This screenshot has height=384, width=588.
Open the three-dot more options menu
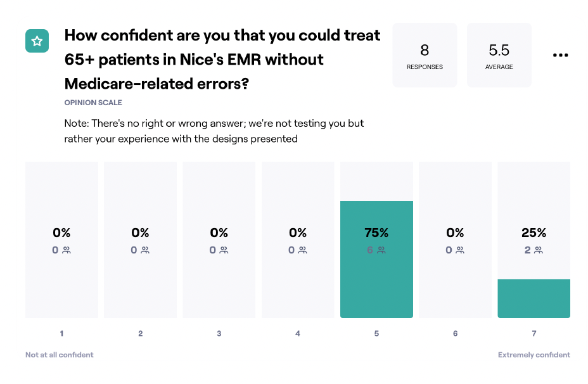[x=560, y=55]
